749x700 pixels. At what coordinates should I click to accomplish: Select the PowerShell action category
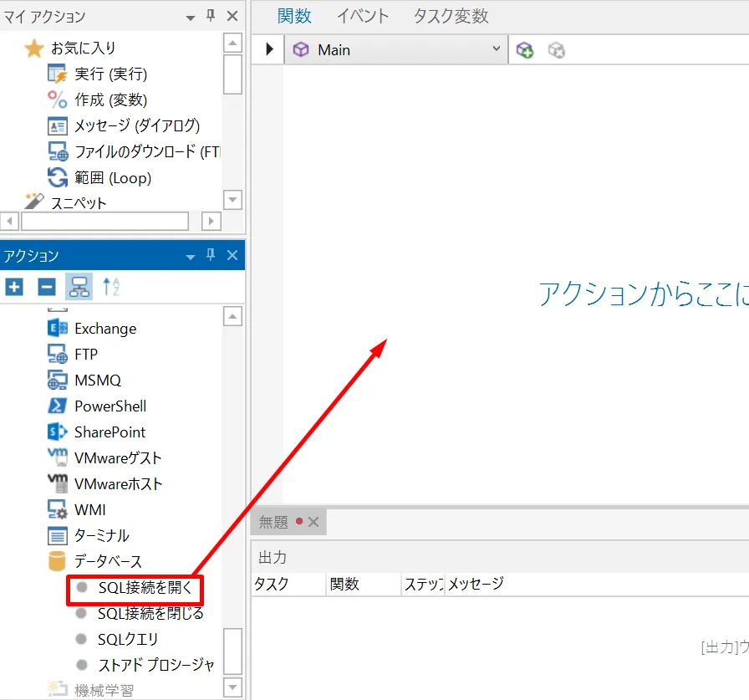(110, 406)
